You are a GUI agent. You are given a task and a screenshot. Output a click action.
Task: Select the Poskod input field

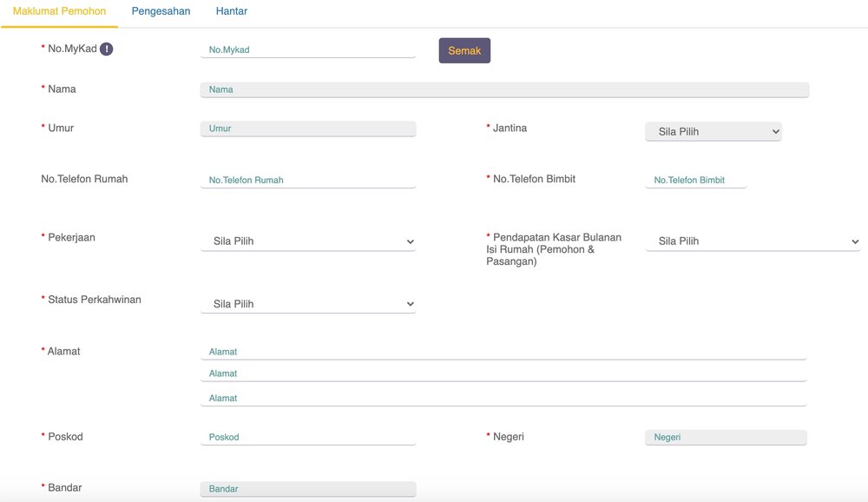308,437
